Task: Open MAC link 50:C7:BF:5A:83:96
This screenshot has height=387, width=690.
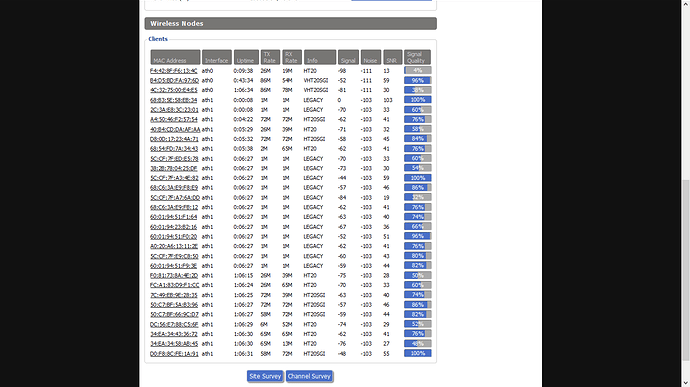Action: coord(174,305)
